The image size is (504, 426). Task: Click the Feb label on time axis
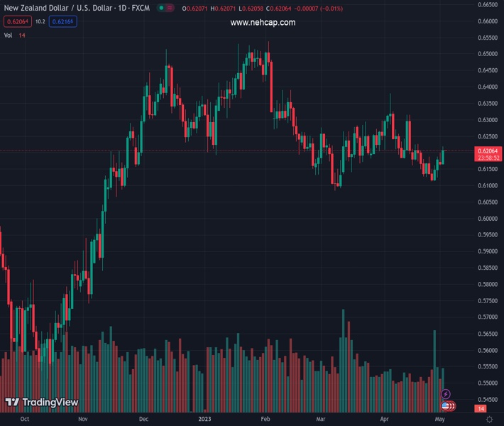(x=265, y=420)
